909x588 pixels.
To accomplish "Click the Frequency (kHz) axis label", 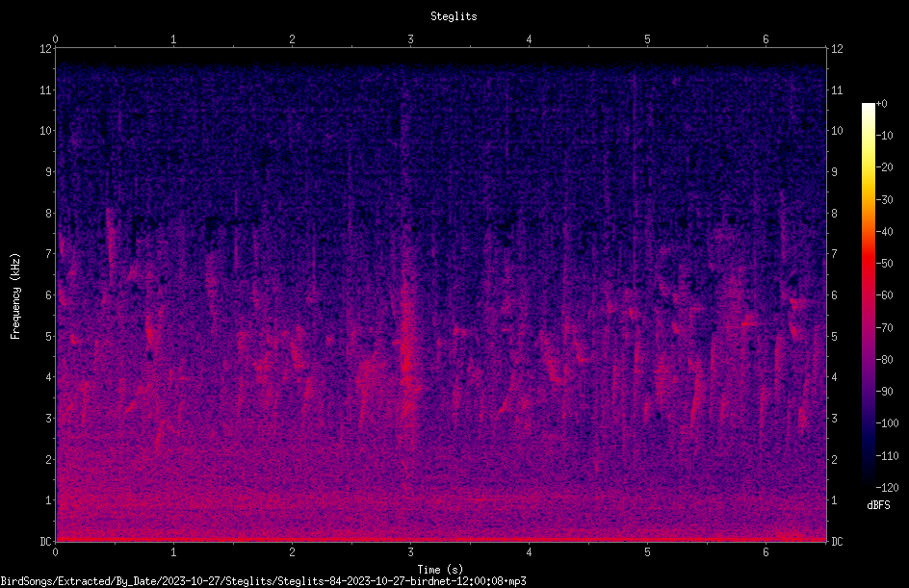I will (15, 296).
